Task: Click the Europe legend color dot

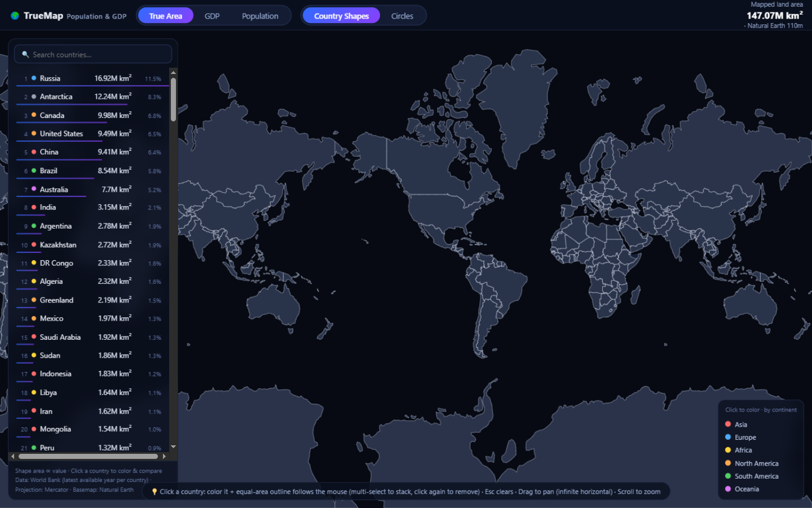Action: 728,437
